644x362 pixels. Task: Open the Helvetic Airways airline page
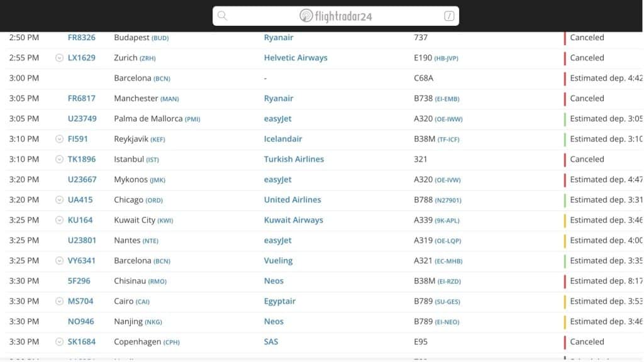tap(296, 58)
